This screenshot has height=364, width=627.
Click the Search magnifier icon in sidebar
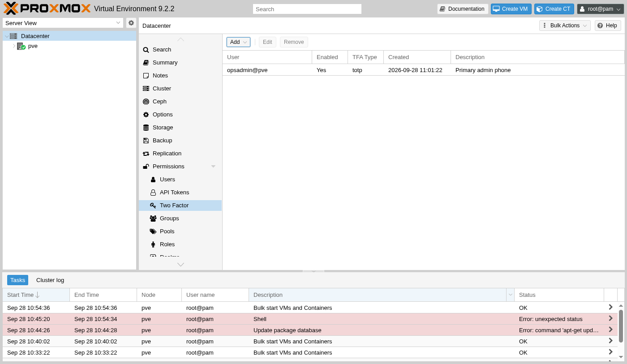[146, 50]
